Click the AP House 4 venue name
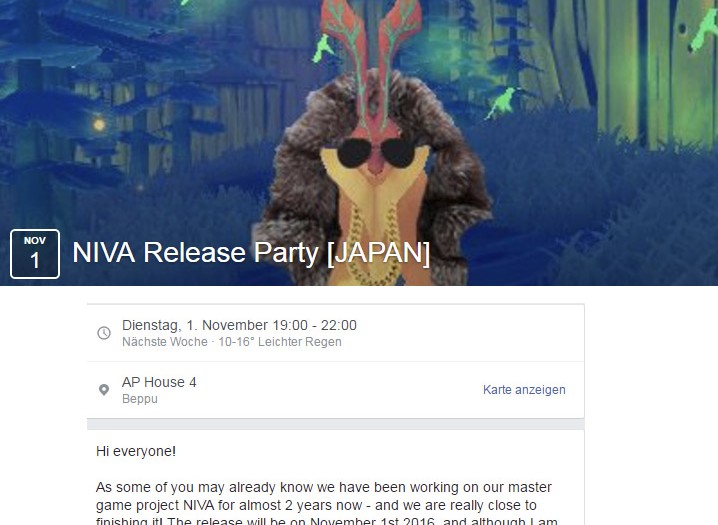718x525 pixels. pyautogui.click(x=159, y=382)
